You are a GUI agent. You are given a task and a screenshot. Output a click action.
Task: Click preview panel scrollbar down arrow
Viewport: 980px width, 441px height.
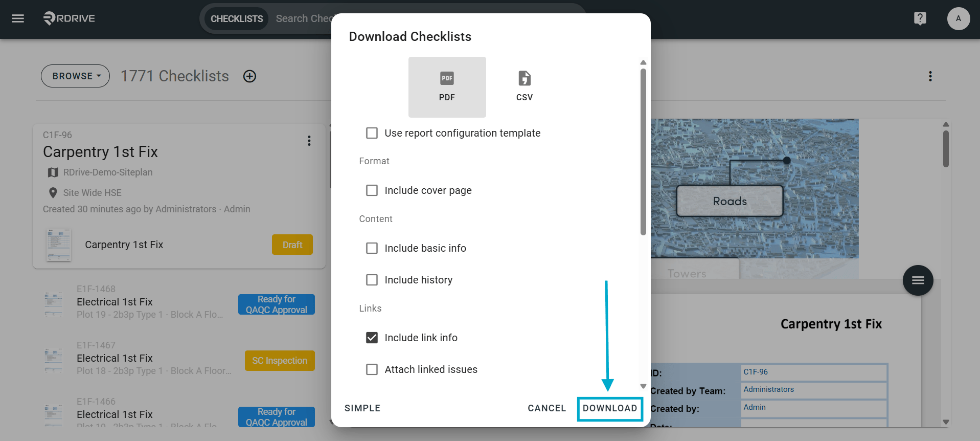946,422
